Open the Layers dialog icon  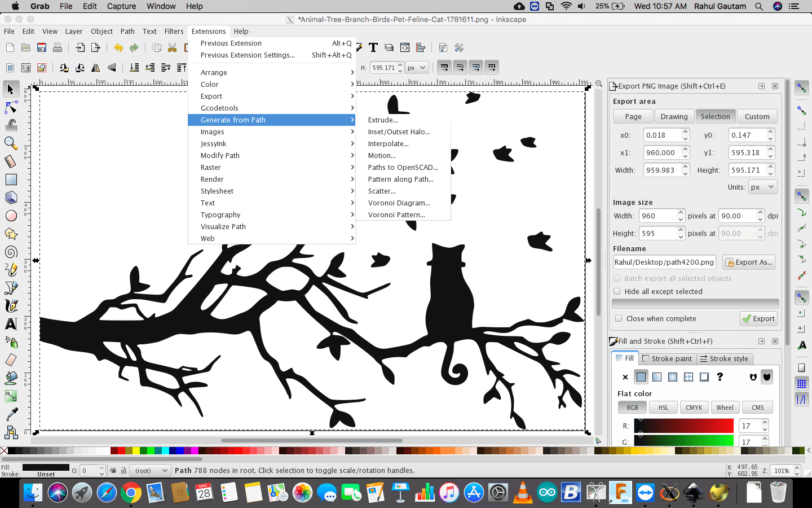click(389, 47)
